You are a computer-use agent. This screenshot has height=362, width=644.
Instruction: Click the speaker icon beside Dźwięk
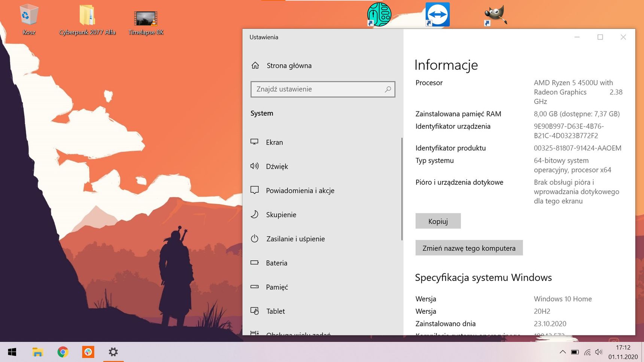click(x=255, y=166)
